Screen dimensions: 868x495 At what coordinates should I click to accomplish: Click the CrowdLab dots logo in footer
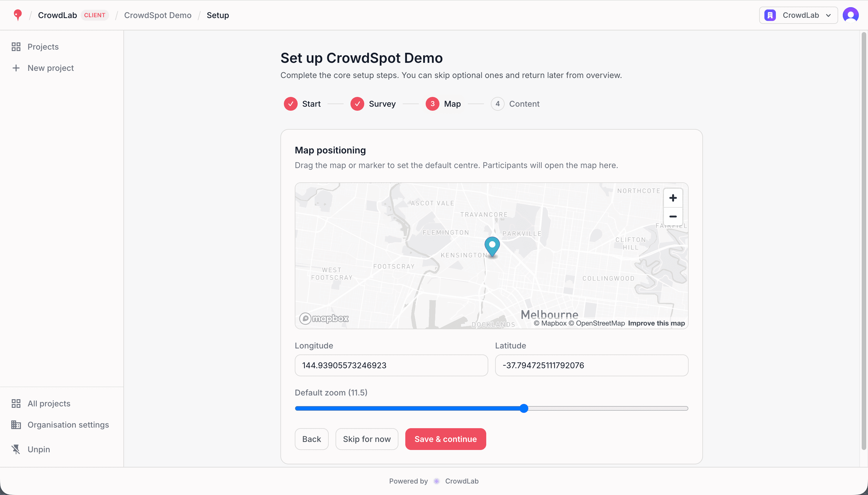pos(437,481)
